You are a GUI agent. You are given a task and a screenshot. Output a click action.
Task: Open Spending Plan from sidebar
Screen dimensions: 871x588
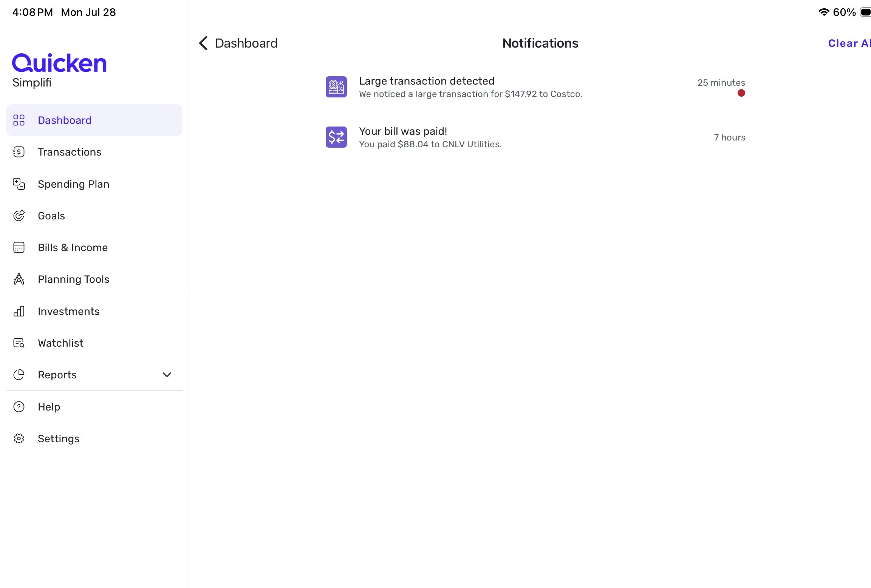[94, 184]
